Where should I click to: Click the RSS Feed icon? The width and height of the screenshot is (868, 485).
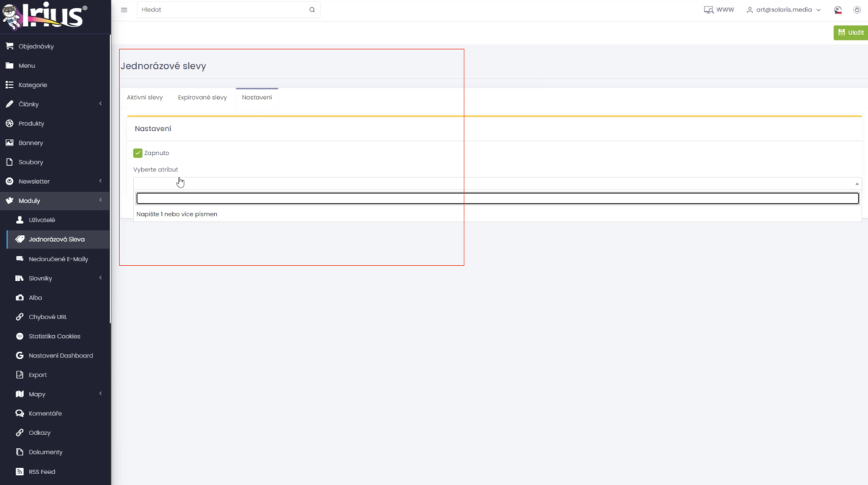20,471
